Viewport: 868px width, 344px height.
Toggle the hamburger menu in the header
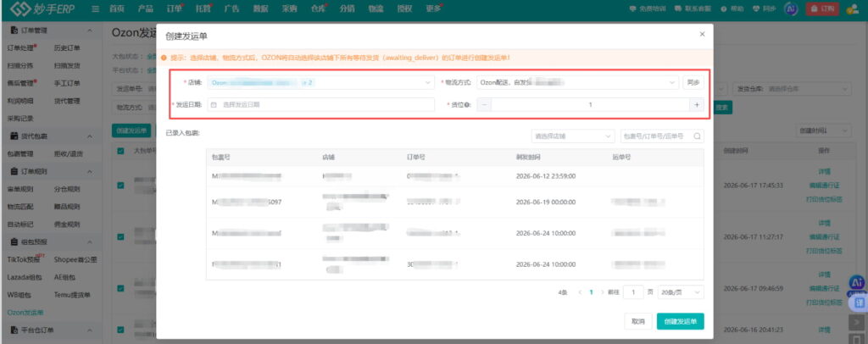point(95,8)
